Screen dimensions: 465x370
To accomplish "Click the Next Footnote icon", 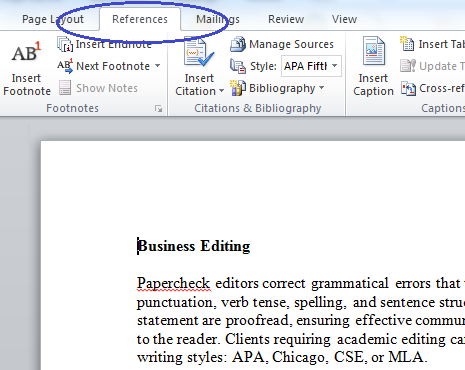I will tap(65, 66).
